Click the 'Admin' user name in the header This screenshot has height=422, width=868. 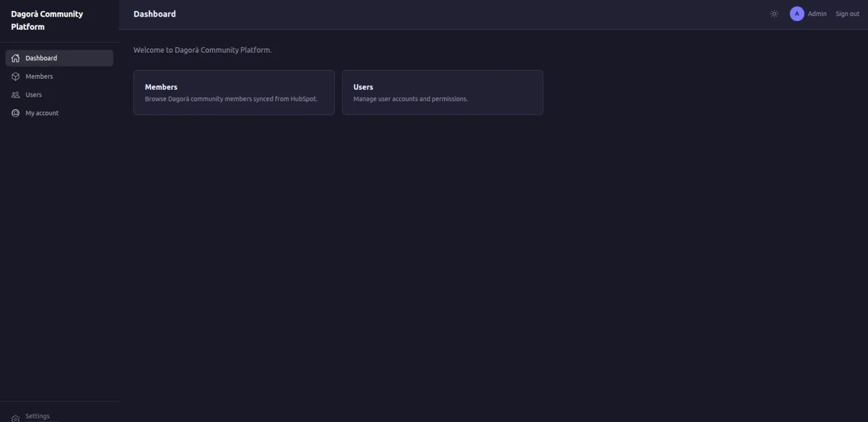pos(817,14)
